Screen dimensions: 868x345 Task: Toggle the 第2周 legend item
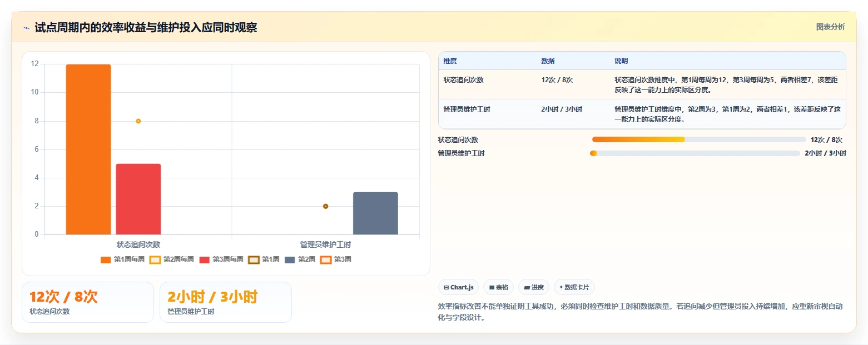(x=300, y=259)
